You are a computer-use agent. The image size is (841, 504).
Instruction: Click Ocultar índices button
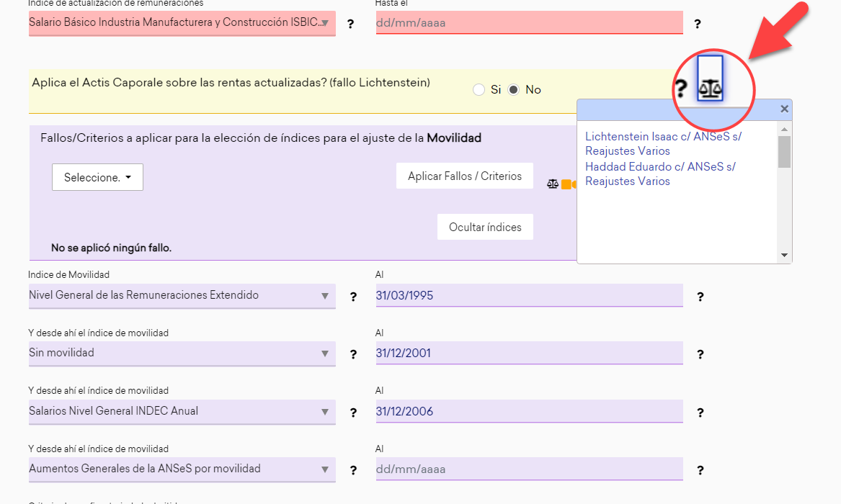tap(485, 227)
